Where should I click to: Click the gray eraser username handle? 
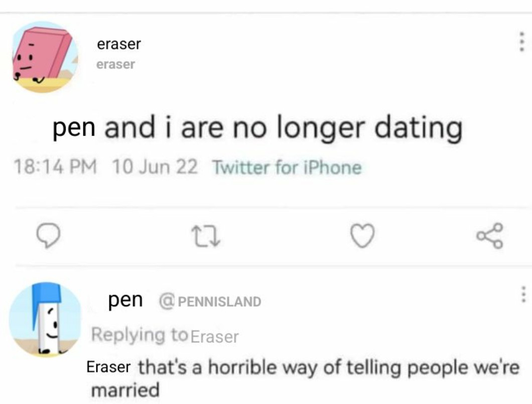(x=115, y=64)
